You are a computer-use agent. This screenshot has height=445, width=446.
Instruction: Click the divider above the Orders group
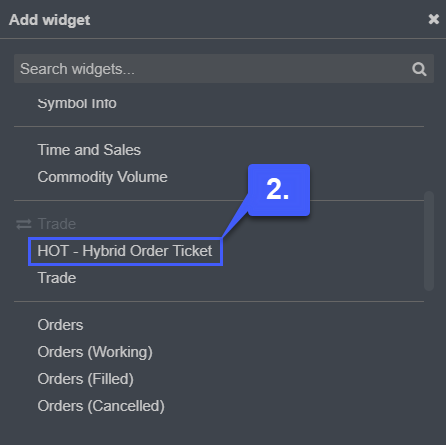pyautogui.click(x=219, y=302)
